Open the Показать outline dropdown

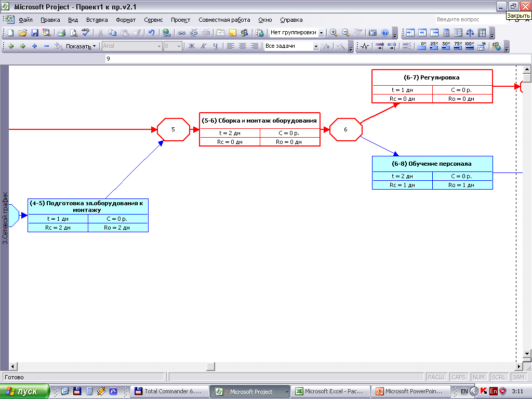click(81, 46)
